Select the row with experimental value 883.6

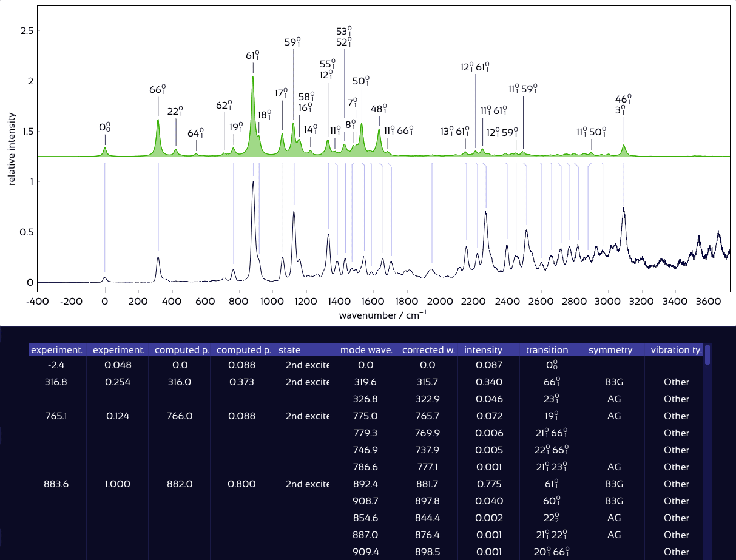[57, 484]
